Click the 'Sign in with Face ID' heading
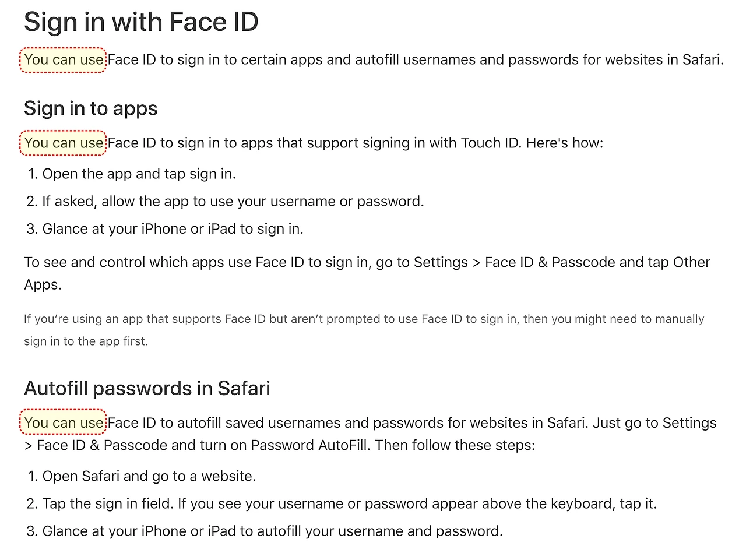Screen dimensions: 746x560 click(x=141, y=22)
